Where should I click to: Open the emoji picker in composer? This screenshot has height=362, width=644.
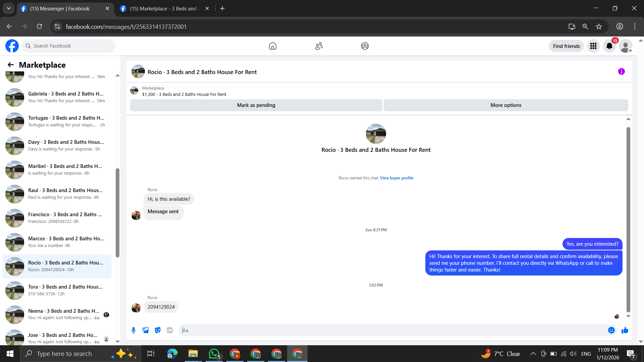coord(611,330)
